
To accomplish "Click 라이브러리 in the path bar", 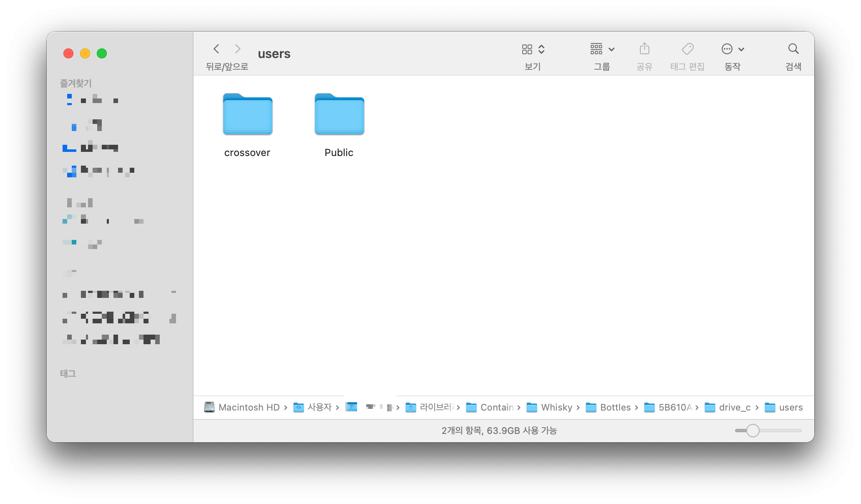I will tap(430, 407).
